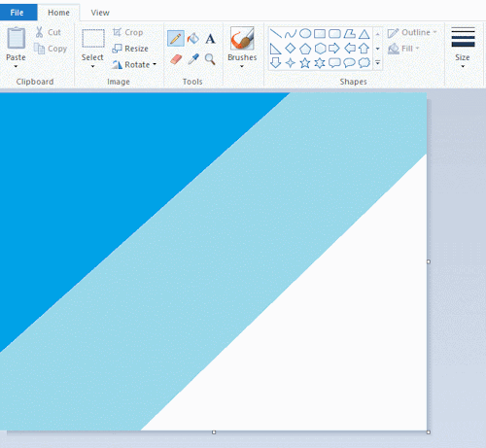Click the canvas bottom-right corner handle
Image resolution: width=486 pixels, height=448 pixels.
[429, 432]
